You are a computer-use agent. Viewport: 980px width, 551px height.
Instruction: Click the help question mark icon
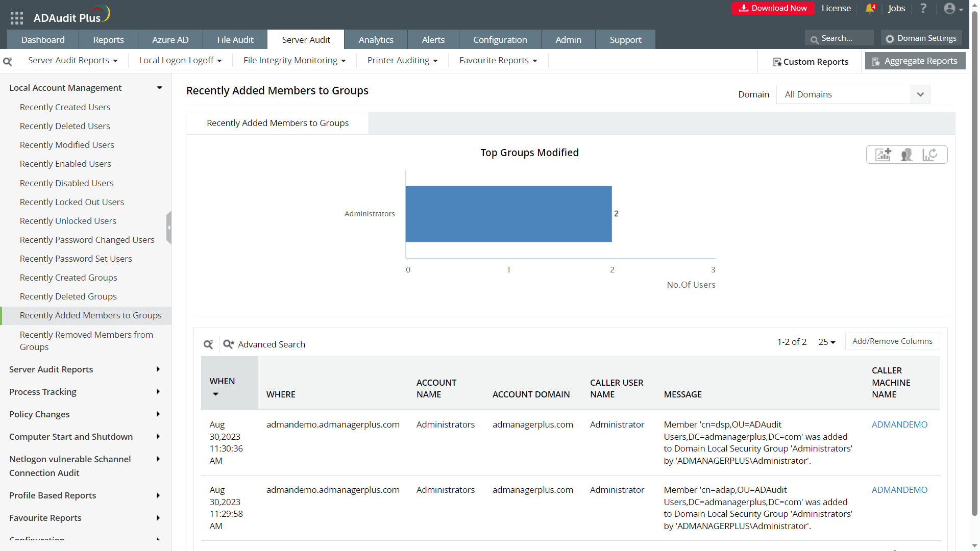923,8
